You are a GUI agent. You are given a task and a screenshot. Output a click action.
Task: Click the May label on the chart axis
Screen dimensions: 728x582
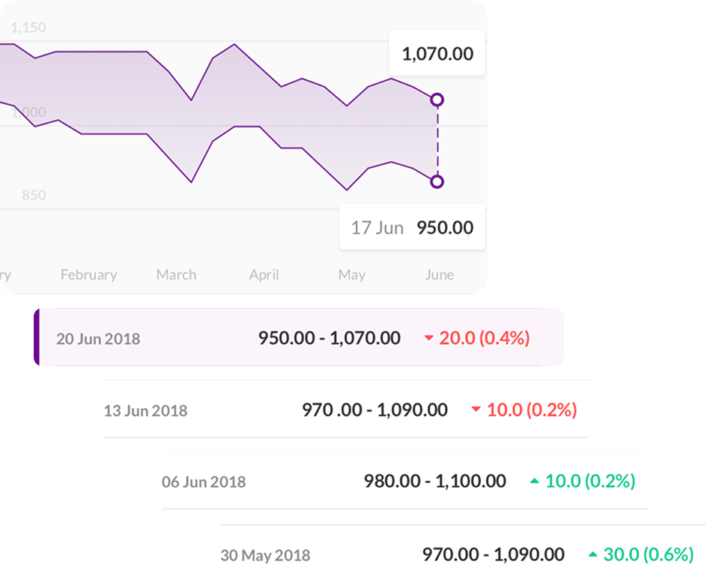point(351,275)
